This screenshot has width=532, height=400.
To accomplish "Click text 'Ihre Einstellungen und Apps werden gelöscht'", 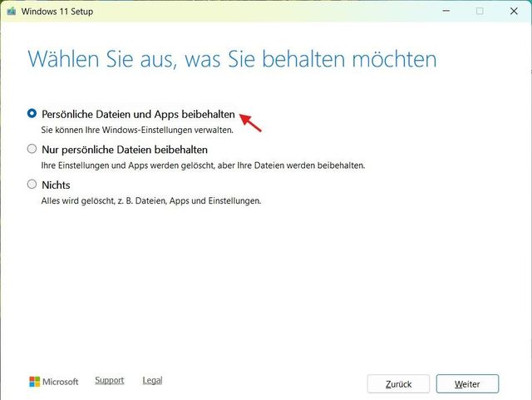I will 127,165.
